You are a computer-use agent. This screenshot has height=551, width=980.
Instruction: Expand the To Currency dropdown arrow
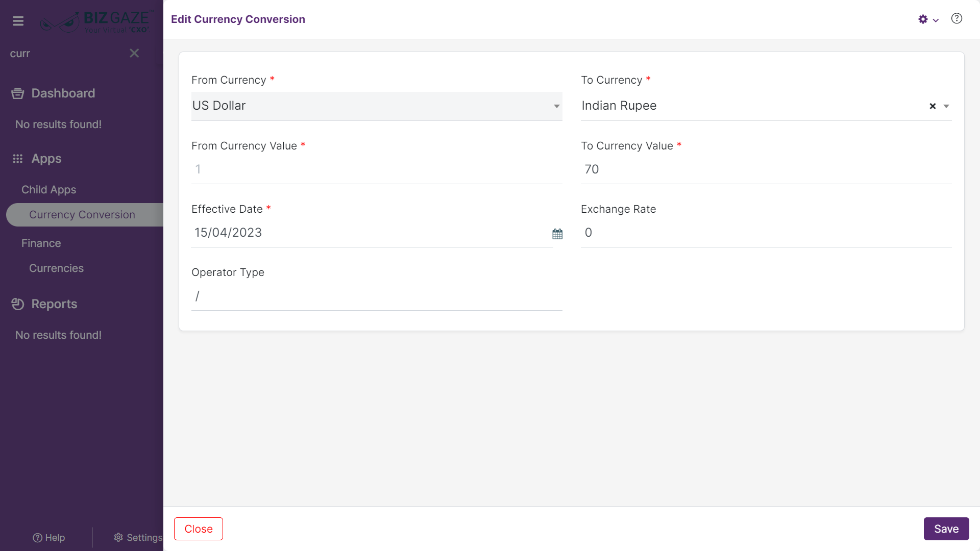[x=946, y=106]
